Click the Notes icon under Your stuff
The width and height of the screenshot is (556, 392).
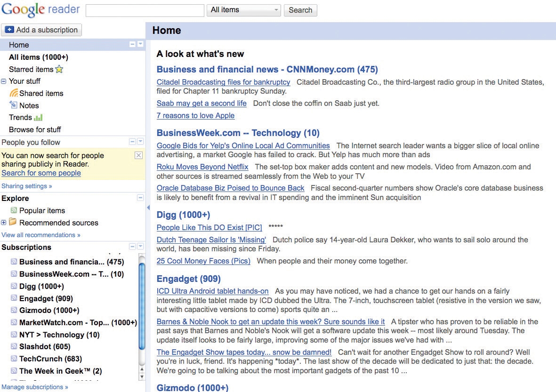15,105
